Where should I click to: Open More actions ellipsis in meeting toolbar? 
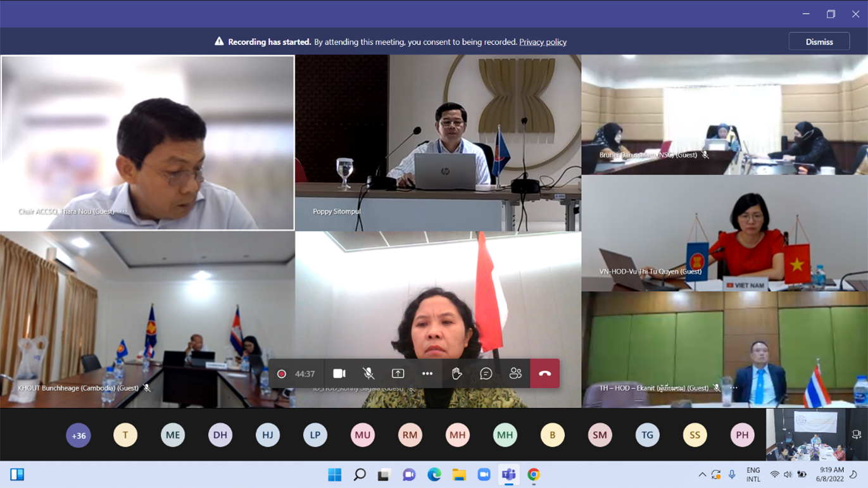[x=427, y=373]
